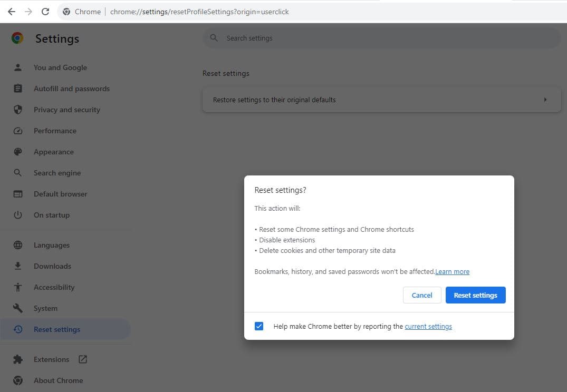Click the System wrench icon
This screenshot has width=567, height=392.
coord(18,308)
